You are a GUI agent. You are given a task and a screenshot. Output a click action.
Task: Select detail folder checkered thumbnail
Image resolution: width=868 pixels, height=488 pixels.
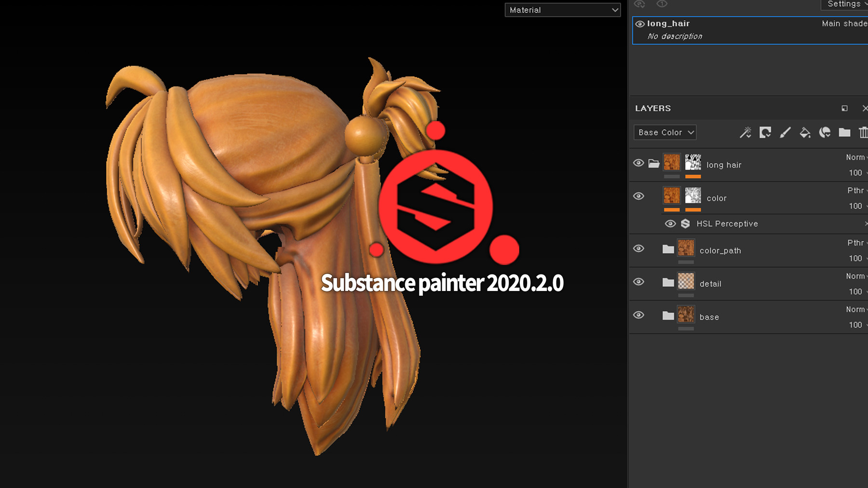click(x=686, y=281)
